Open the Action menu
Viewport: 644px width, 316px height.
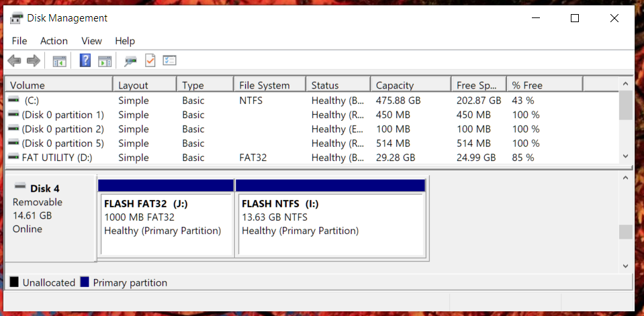click(54, 41)
